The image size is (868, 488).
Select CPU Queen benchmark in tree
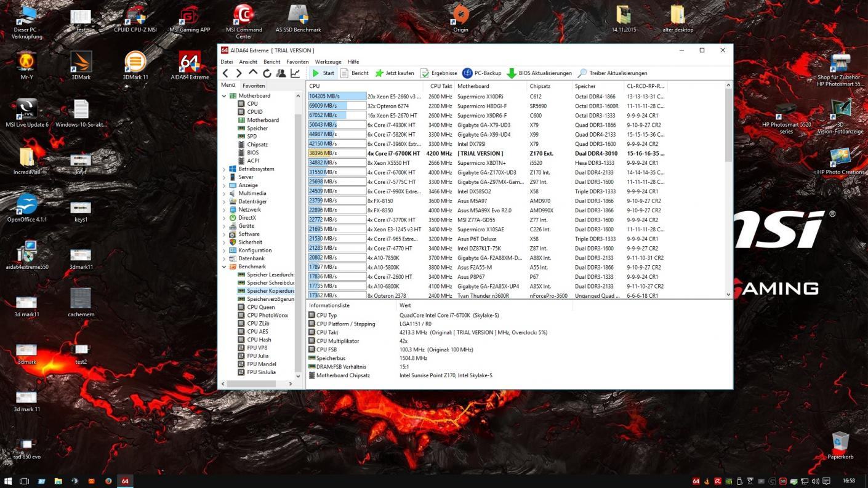tap(261, 307)
